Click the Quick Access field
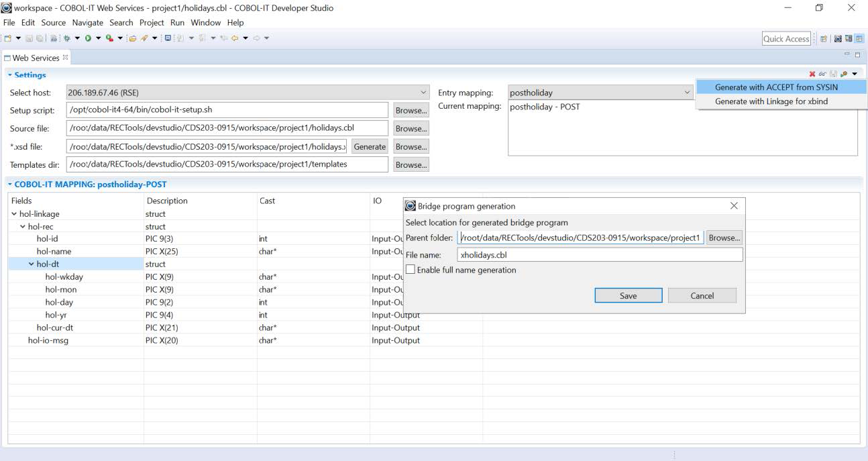868x461 pixels. (785, 38)
